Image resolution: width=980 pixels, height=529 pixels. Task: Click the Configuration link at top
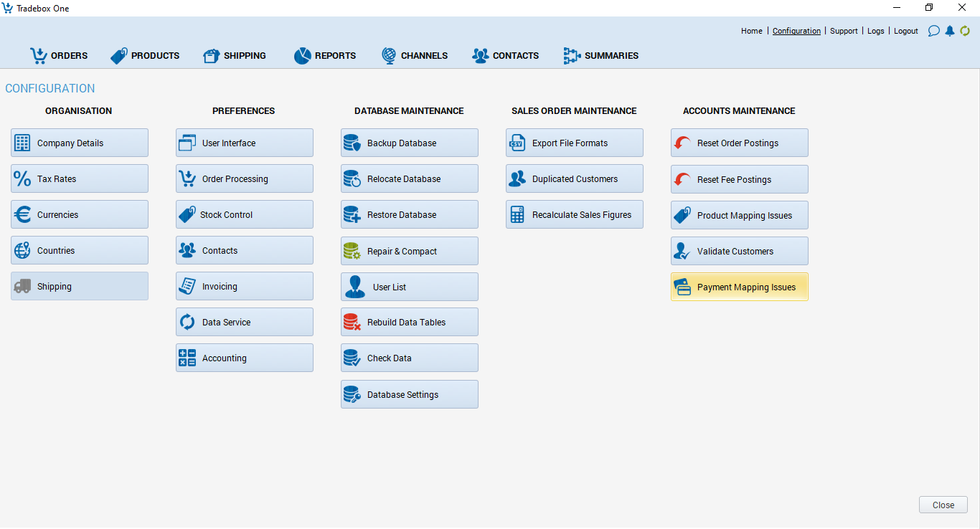tap(796, 31)
